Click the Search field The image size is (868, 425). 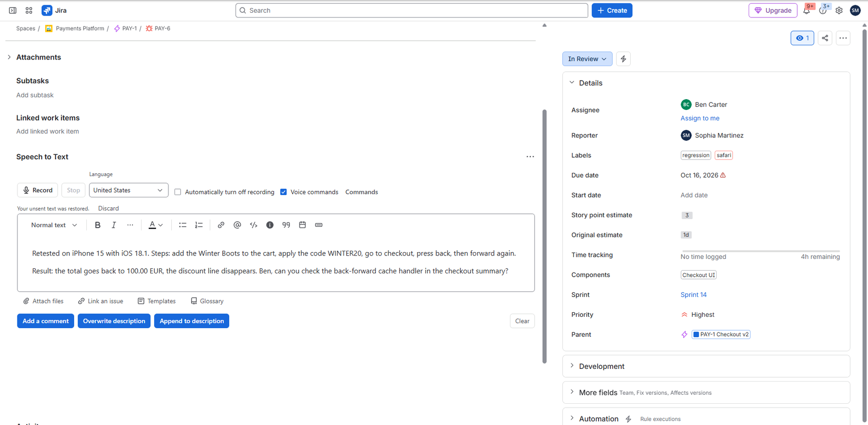[411, 10]
